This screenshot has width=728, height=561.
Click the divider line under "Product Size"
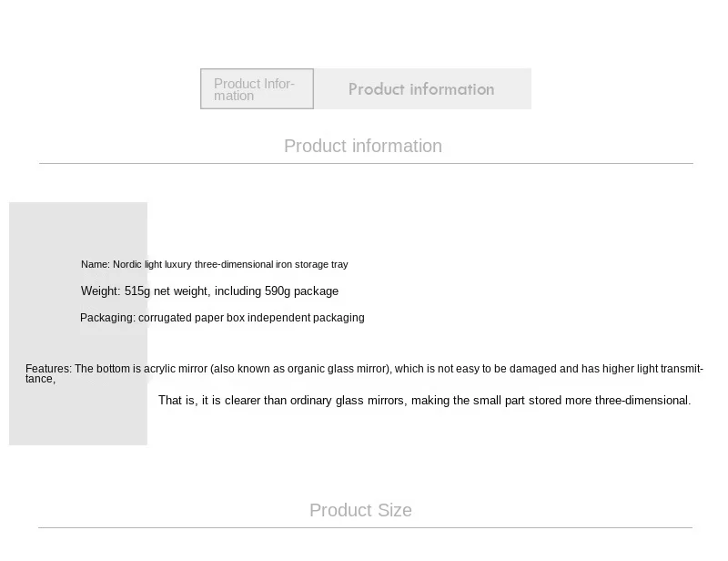click(x=366, y=527)
